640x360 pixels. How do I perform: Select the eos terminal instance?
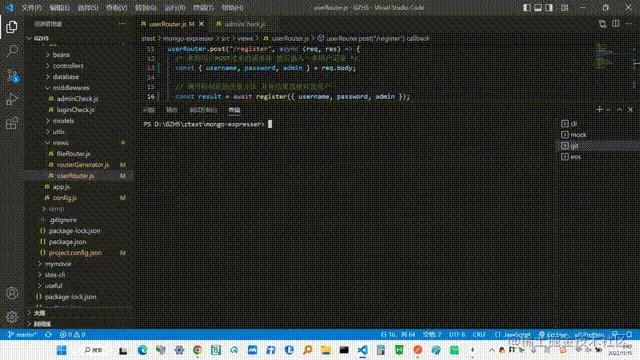tap(598, 157)
